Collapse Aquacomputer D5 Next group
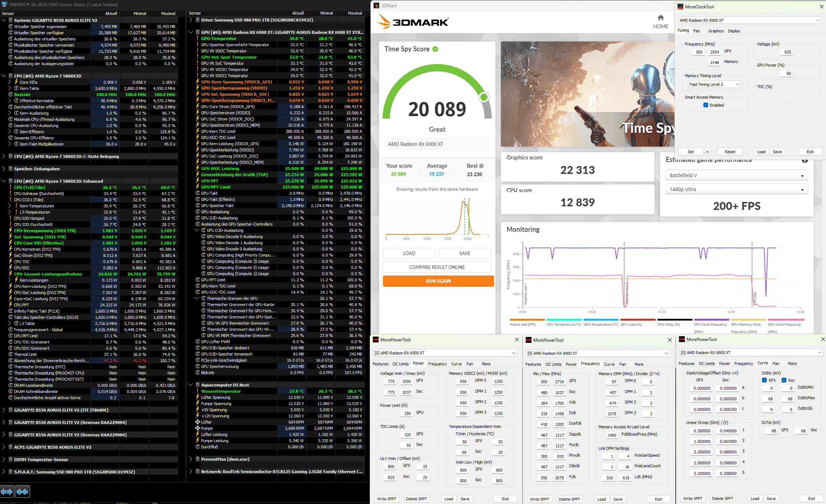Image resolution: width=826 pixels, height=504 pixels. coord(191,385)
